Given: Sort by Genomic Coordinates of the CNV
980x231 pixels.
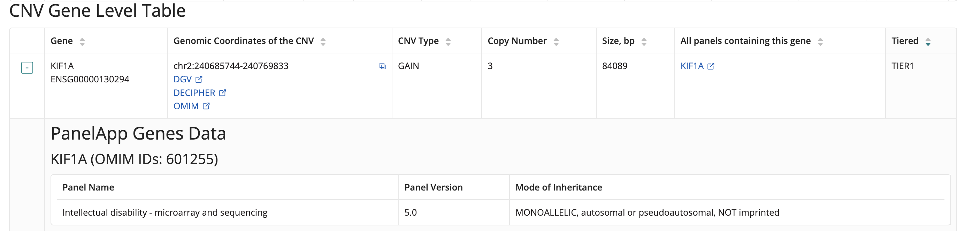Looking at the screenshot, I should click(323, 42).
